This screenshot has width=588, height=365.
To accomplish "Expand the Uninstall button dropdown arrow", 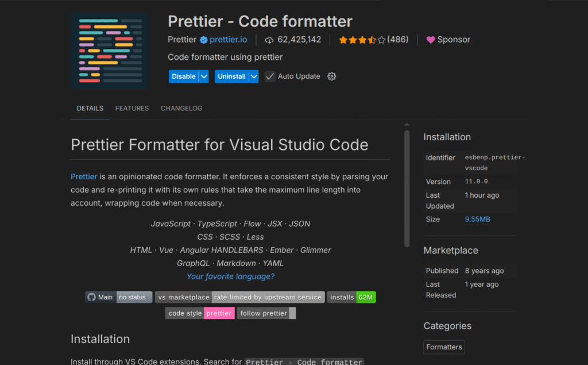I will [253, 76].
